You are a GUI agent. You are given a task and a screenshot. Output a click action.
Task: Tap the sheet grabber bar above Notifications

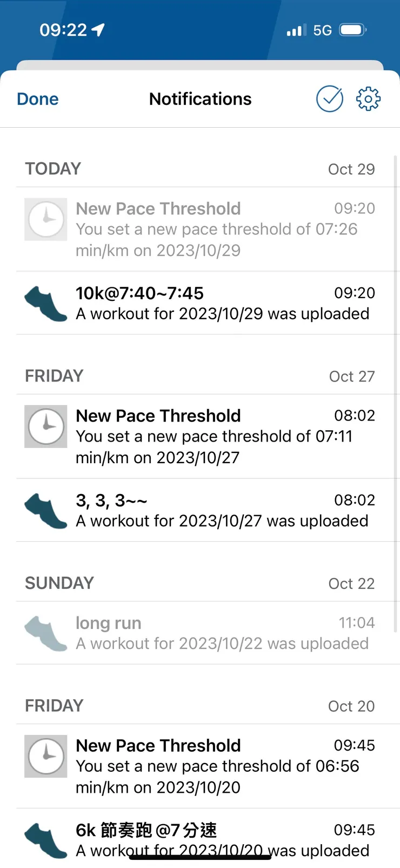200,65
